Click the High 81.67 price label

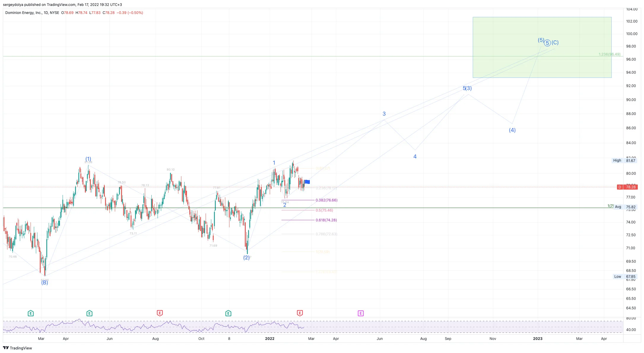[624, 160]
